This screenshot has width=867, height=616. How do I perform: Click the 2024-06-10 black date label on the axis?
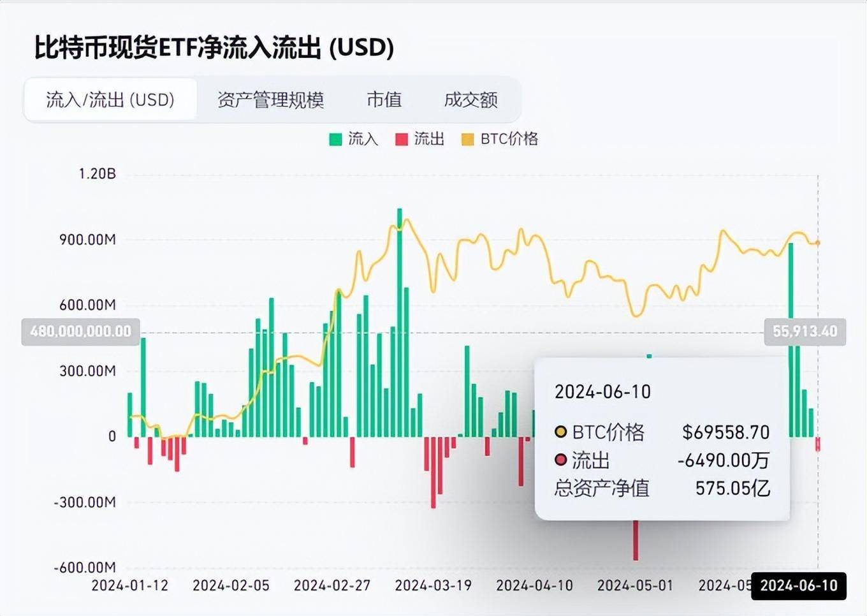coord(799,586)
